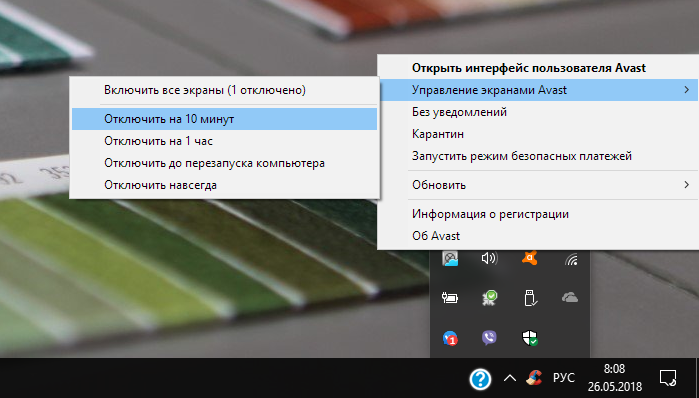Screen dimensions: 699x398
Task: Click the arrow next to 'Управление экранами Avast'
Action: 687,90
